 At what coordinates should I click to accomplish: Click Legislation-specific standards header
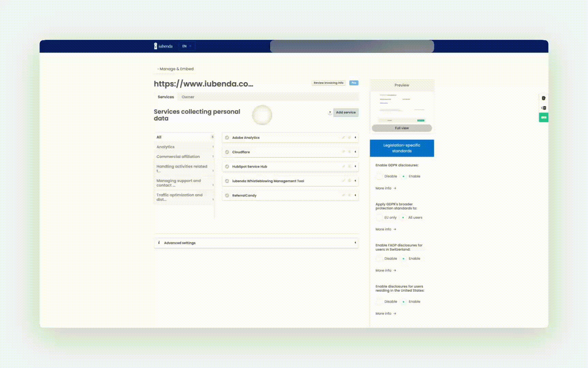[402, 148]
